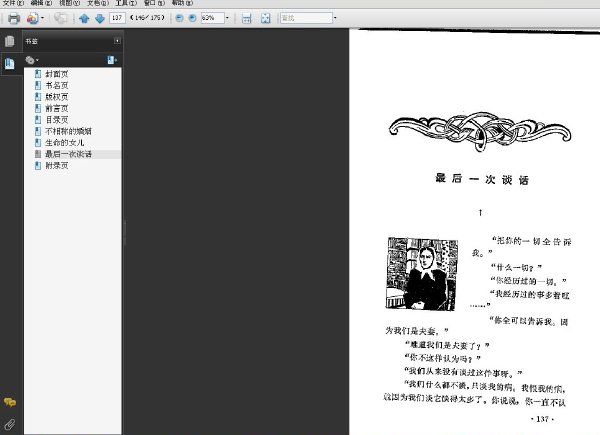Open the 视图 menu

tap(69, 3)
